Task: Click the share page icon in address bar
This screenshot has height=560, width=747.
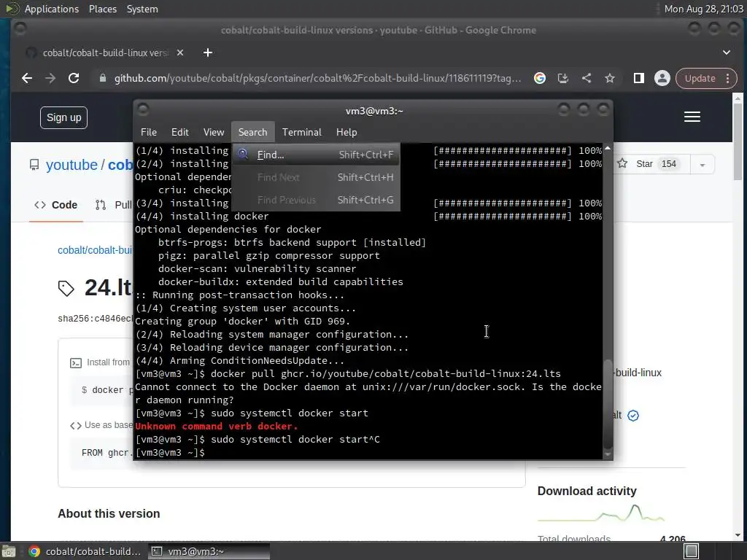Action: coord(587,78)
